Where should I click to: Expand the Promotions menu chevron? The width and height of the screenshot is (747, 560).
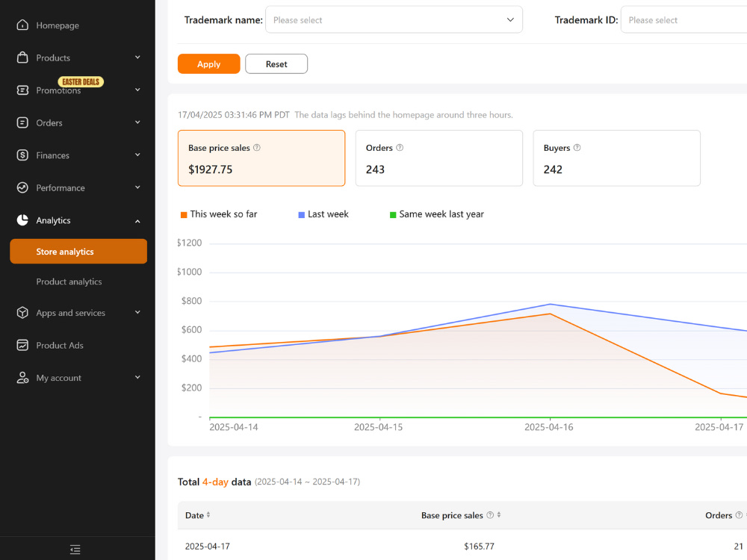click(x=137, y=90)
